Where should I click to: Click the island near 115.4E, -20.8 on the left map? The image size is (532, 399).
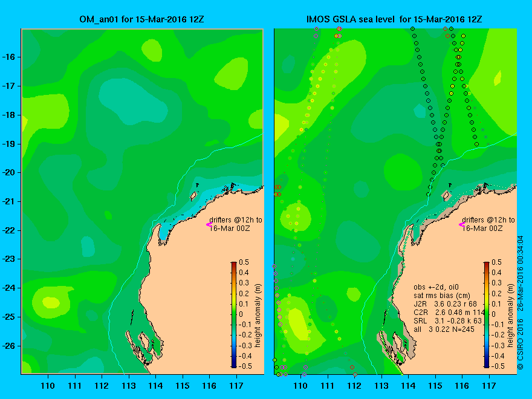[x=193, y=196]
